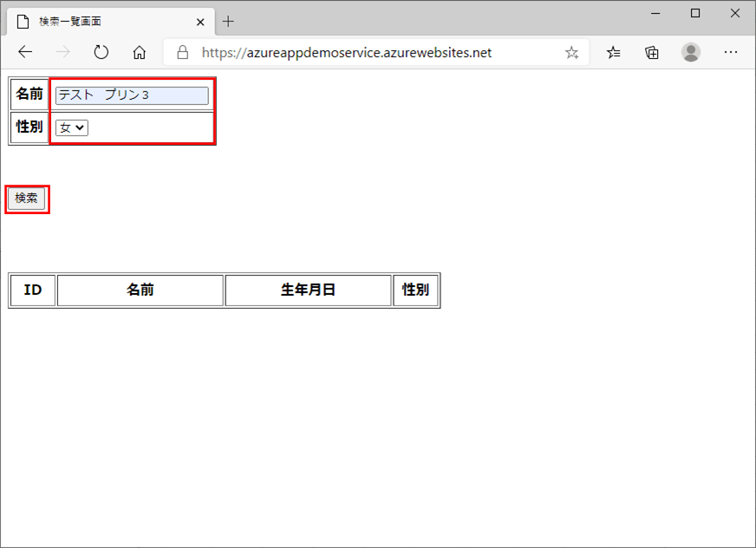
Task: Click the forward navigation arrow
Action: pyautogui.click(x=62, y=52)
